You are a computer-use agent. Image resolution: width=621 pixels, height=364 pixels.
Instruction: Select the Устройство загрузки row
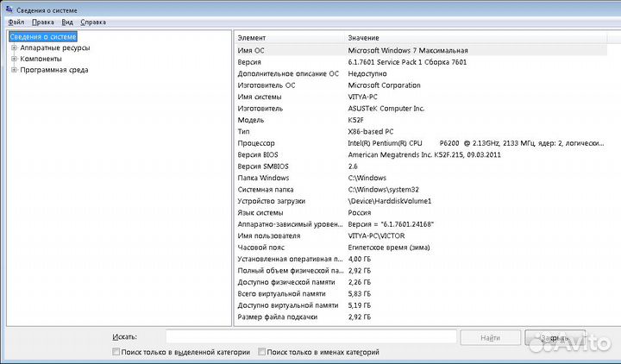421,201
